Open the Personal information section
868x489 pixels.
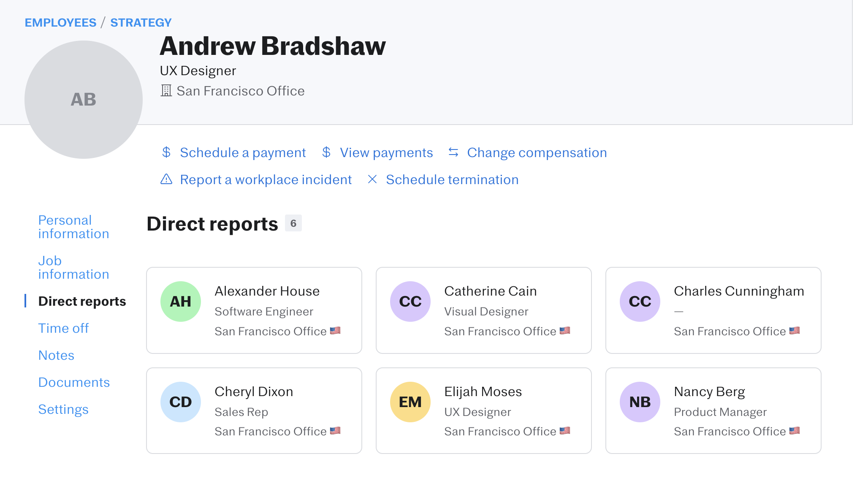(73, 227)
